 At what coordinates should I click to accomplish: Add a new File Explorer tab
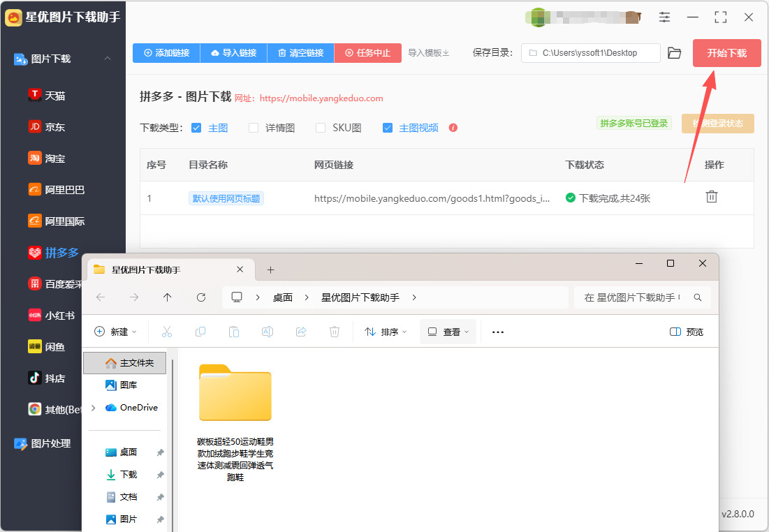(270, 269)
